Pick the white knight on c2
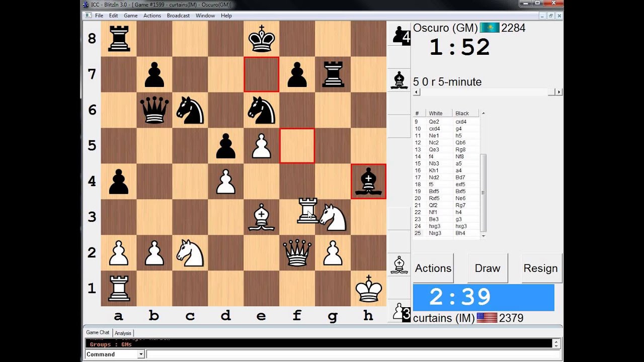The width and height of the screenshot is (644, 362). point(190,253)
